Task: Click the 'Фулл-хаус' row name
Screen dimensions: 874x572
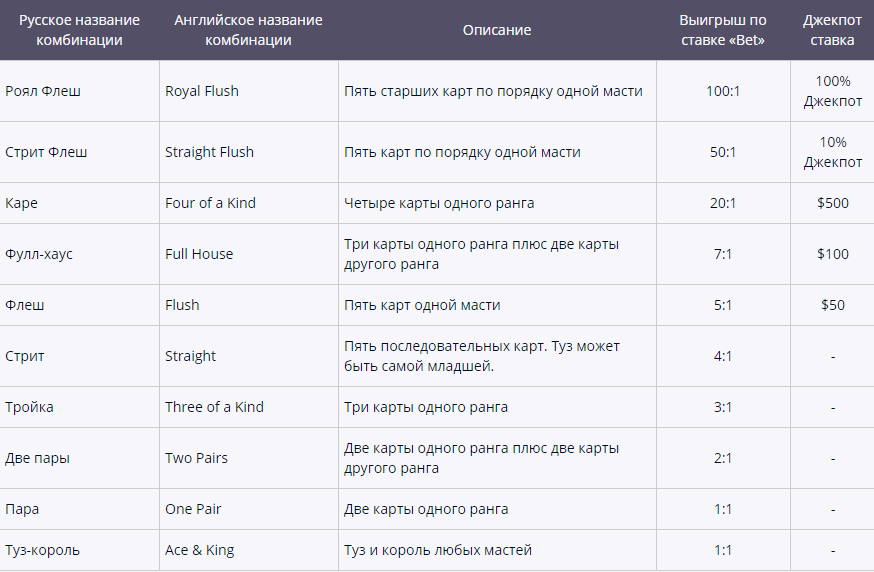Action: 39,254
